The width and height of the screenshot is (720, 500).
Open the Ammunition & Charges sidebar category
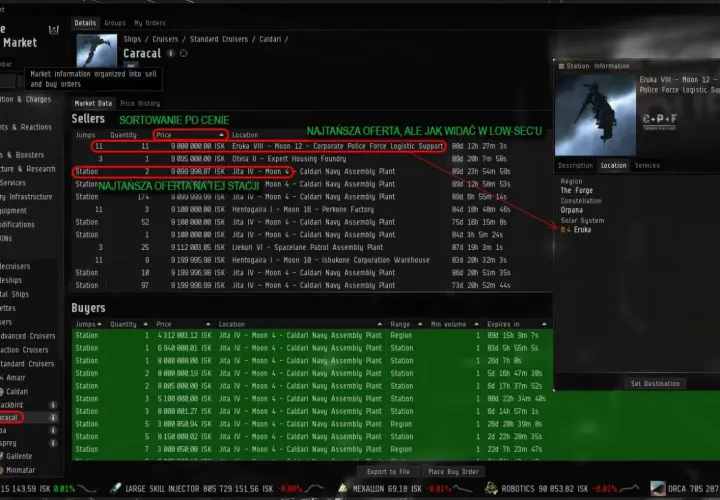tap(26, 99)
